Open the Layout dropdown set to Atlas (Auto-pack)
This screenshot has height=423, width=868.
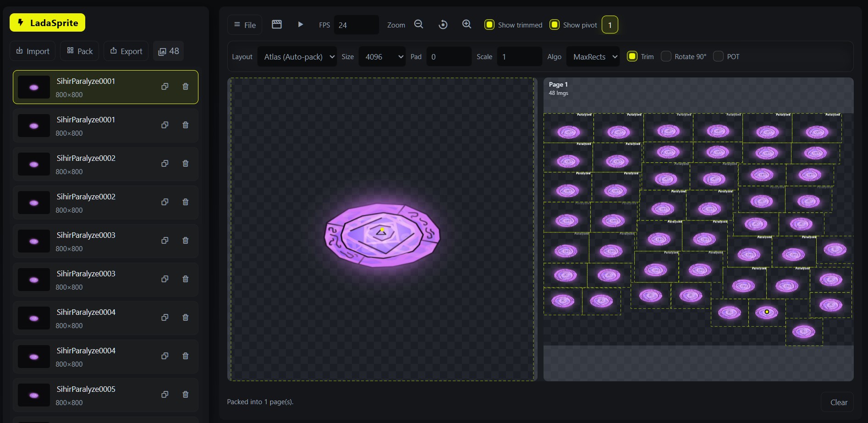coord(297,56)
